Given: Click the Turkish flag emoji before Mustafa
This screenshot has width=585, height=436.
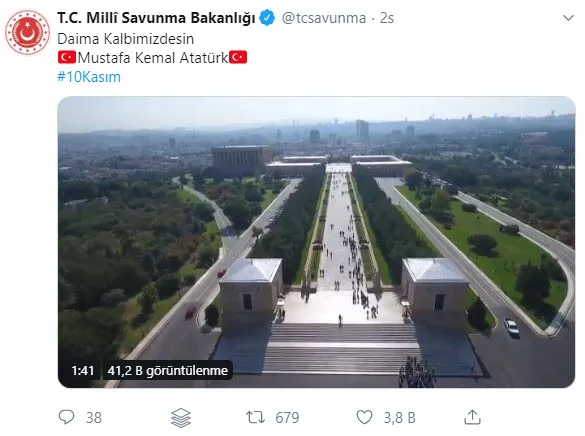Looking at the screenshot, I should [x=67, y=57].
